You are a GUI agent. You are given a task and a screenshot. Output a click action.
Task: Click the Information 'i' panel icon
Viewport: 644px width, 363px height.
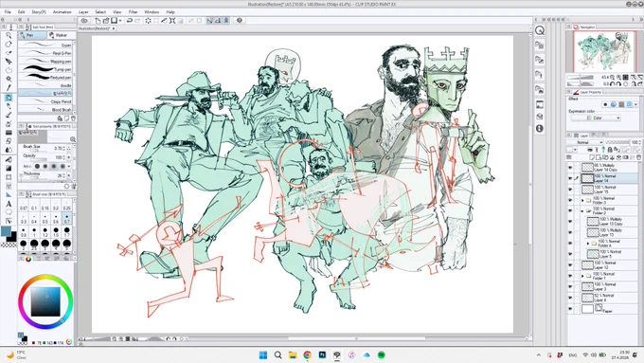pos(540,129)
